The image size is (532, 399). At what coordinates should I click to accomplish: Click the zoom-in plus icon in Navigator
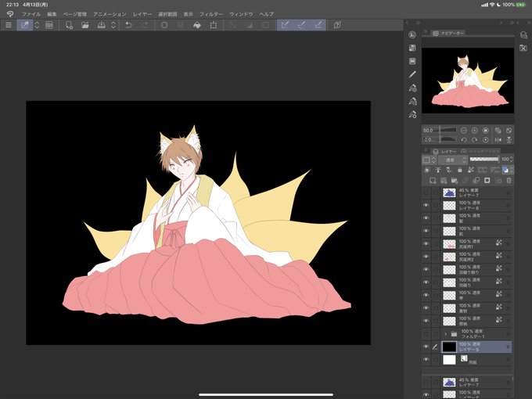click(475, 131)
